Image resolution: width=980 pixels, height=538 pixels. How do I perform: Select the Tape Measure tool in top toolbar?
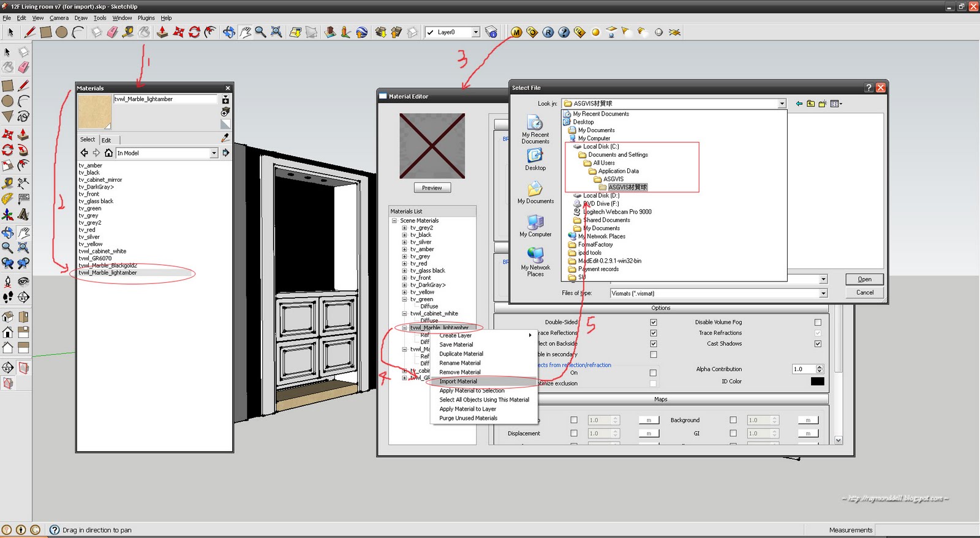point(128,32)
